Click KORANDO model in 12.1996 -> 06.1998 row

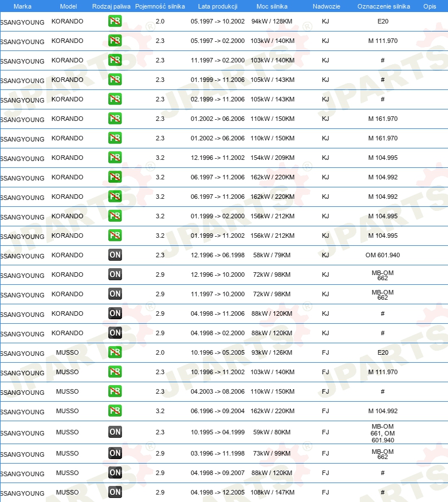(67, 255)
